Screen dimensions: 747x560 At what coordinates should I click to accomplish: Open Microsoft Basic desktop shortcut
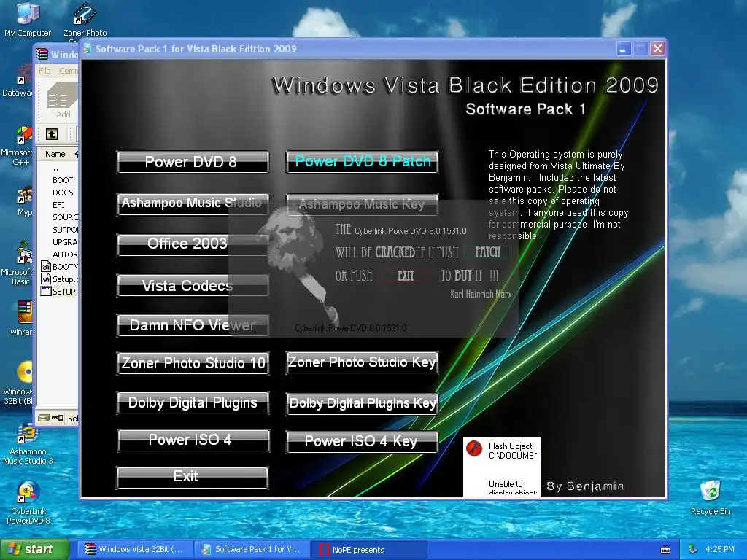(18, 262)
